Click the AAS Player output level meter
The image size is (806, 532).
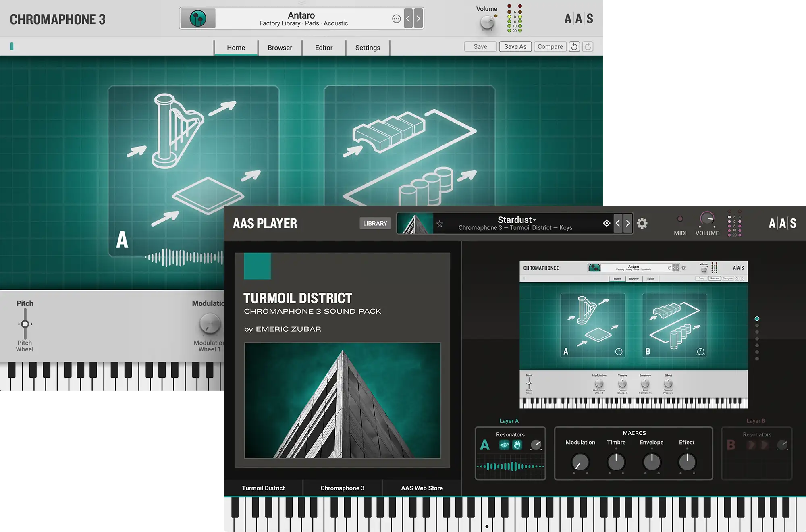pyautogui.click(x=734, y=223)
